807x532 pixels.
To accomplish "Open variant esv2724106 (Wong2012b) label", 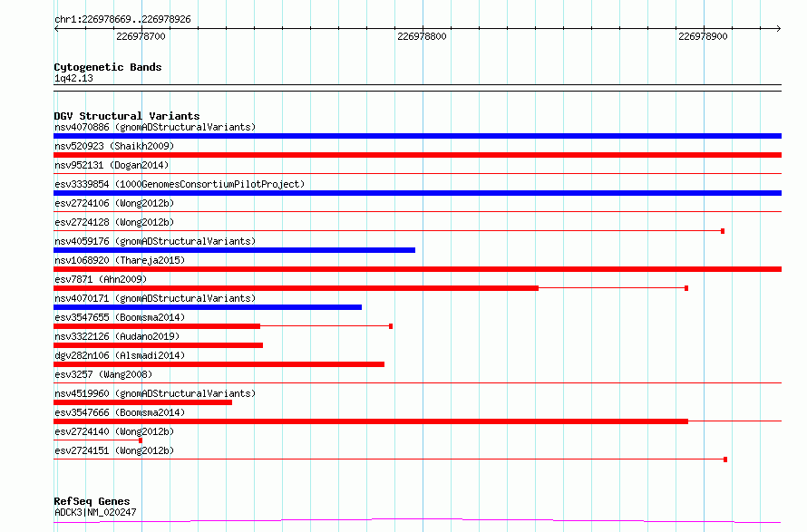I will (114, 203).
